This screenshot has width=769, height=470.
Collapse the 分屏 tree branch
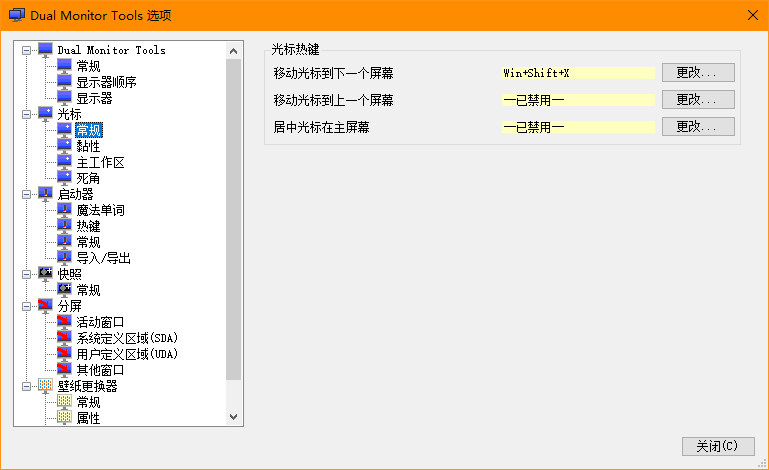[x=26, y=306]
